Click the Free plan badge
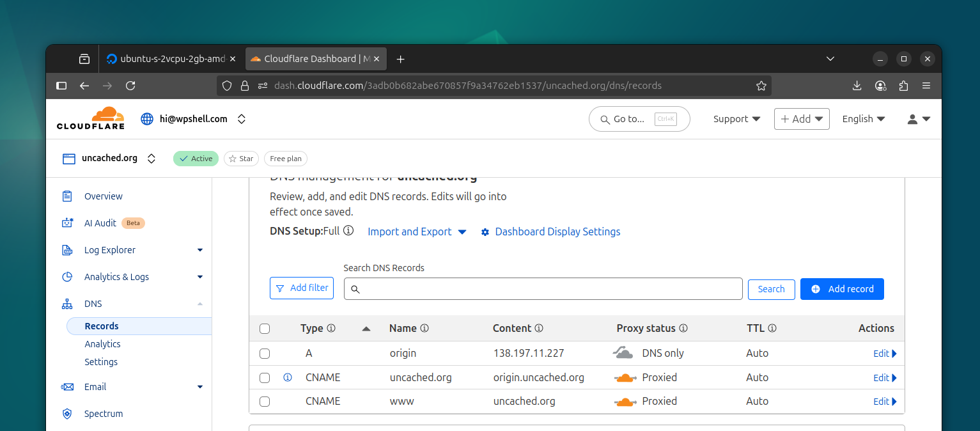Screen dimensions: 980x431 (x=286, y=159)
